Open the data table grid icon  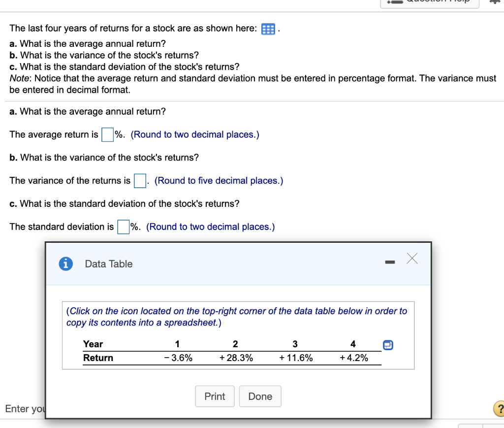coord(268,29)
